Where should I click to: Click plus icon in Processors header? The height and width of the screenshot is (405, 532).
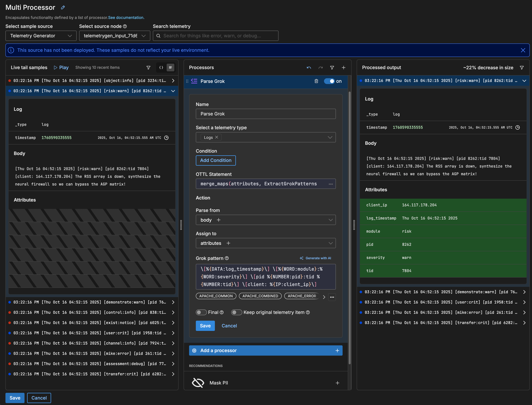click(x=343, y=68)
